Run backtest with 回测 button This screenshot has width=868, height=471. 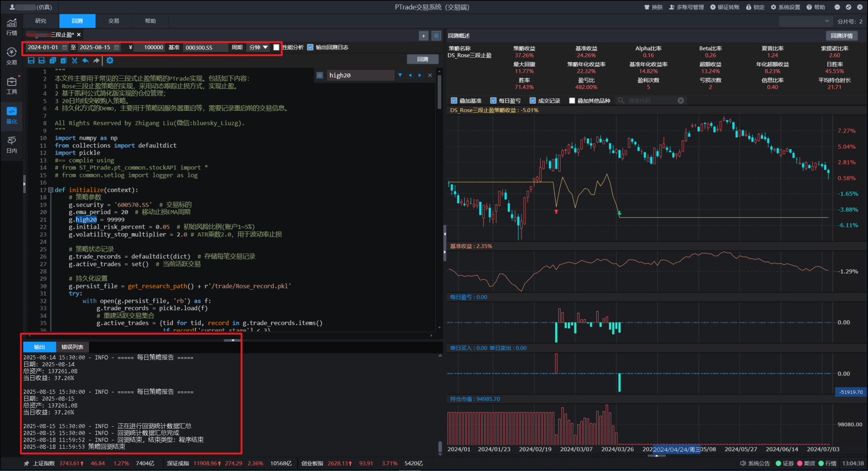point(423,59)
